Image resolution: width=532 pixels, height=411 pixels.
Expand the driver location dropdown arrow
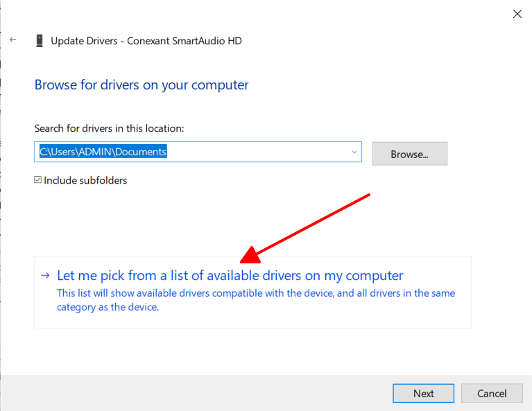pyautogui.click(x=354, y=152)
